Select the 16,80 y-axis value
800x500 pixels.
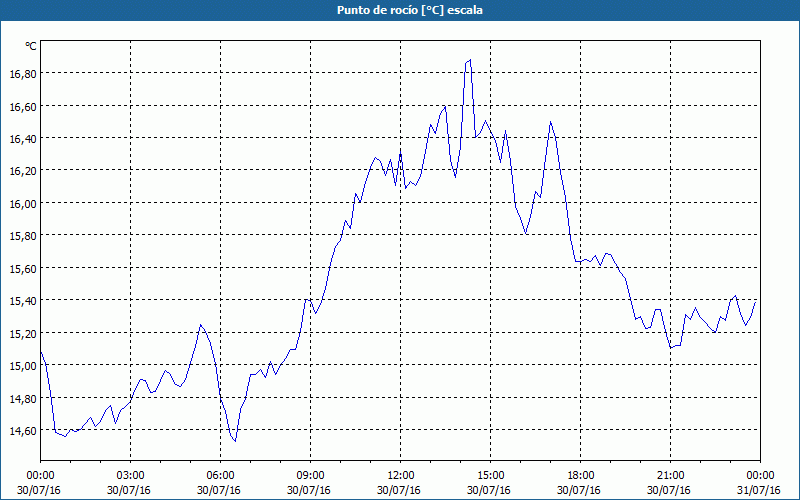tap(23, 74)
